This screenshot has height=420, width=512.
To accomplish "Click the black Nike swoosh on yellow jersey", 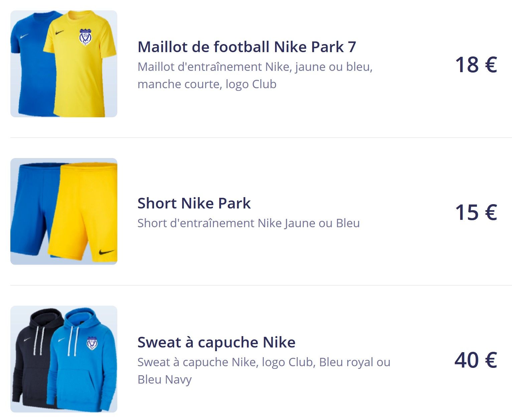I will [59, 33].
